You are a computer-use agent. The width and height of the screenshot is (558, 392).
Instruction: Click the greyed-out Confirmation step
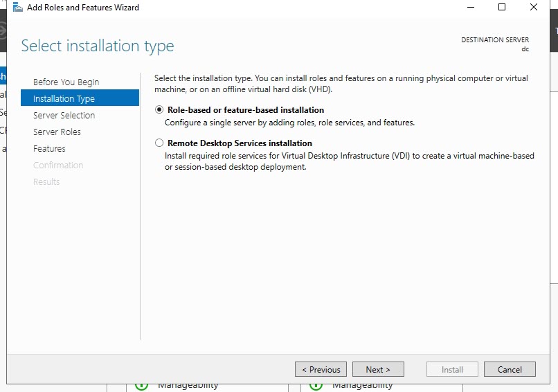tap(58, 166)
